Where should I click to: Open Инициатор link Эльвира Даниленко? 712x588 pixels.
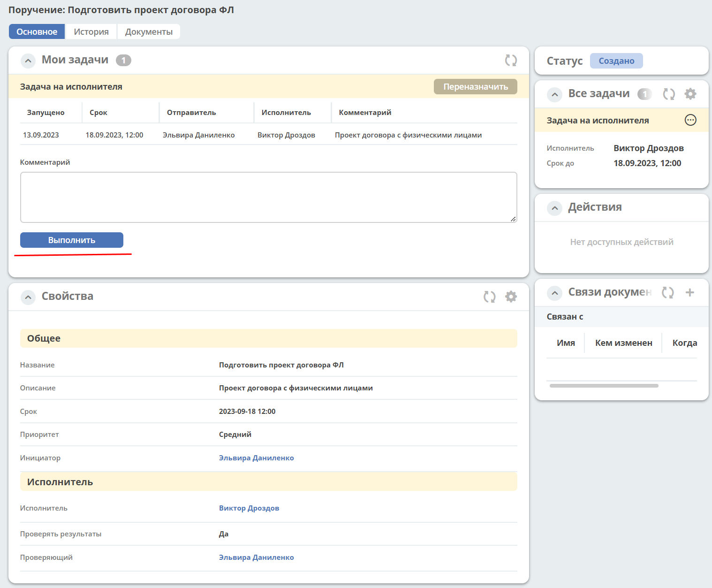(257, 458)
